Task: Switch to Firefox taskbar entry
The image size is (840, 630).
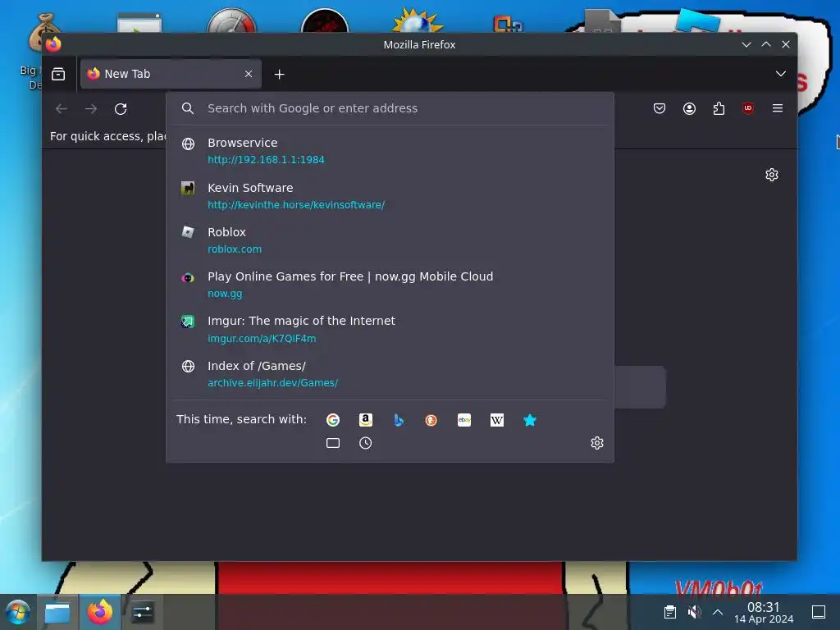Action: point(100,612)
